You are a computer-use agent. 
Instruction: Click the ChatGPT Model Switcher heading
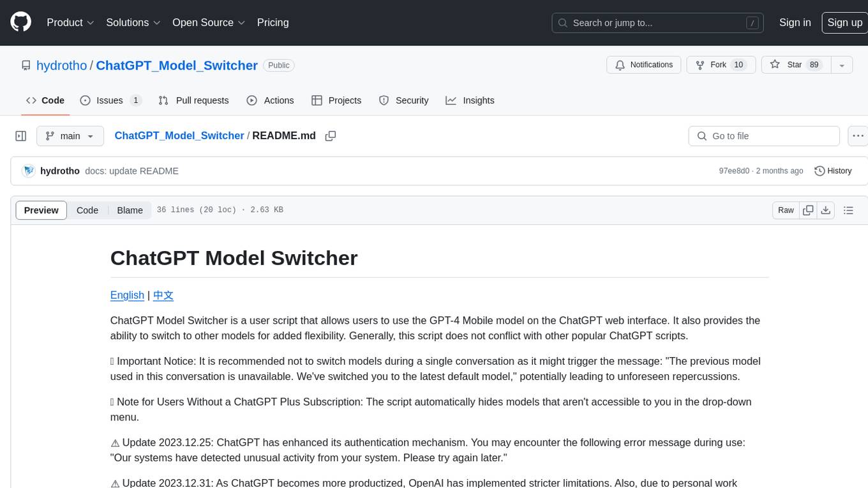click(x=234, y=257)
